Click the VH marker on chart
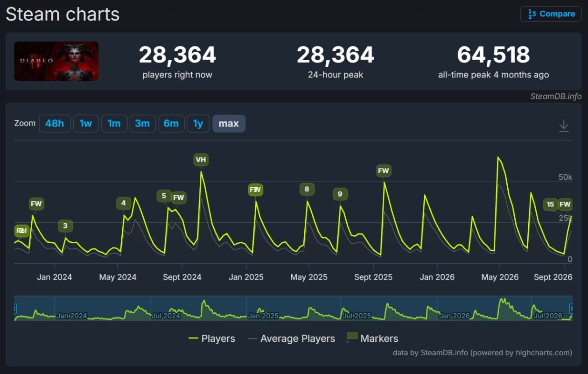The height and width of the screenshot is (374, 588). click(x=201, y=160)
